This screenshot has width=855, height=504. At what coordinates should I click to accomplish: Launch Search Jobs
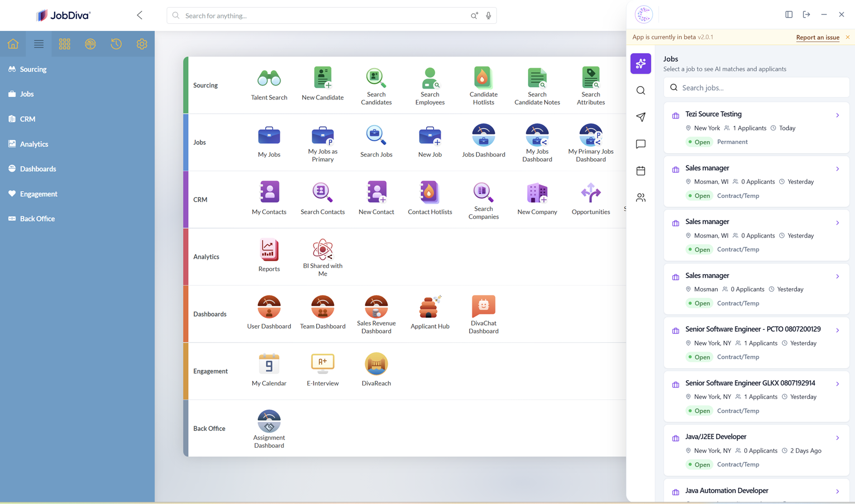click(x=376, y=135)
